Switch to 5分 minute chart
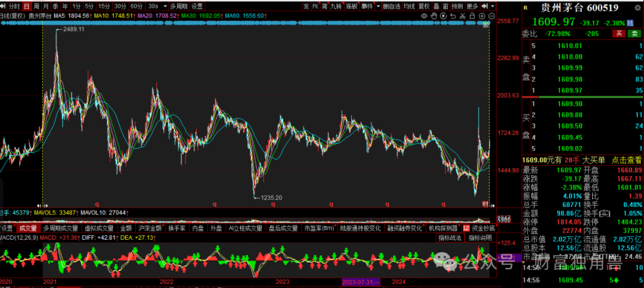The width and height of the screenshot is (644, 288). coord(89,6)
